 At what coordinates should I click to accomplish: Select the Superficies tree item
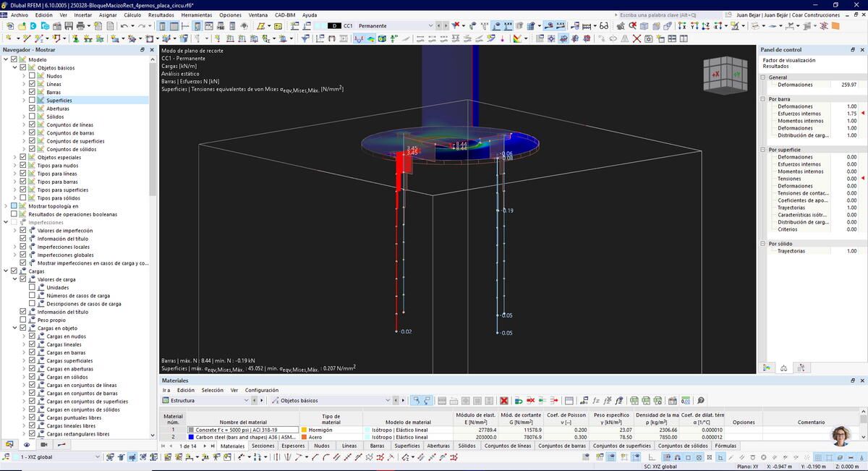click(x=59, y=101)
